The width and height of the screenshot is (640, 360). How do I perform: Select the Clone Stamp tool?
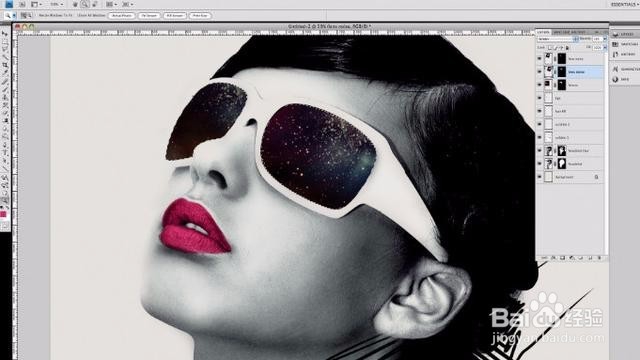5,98
